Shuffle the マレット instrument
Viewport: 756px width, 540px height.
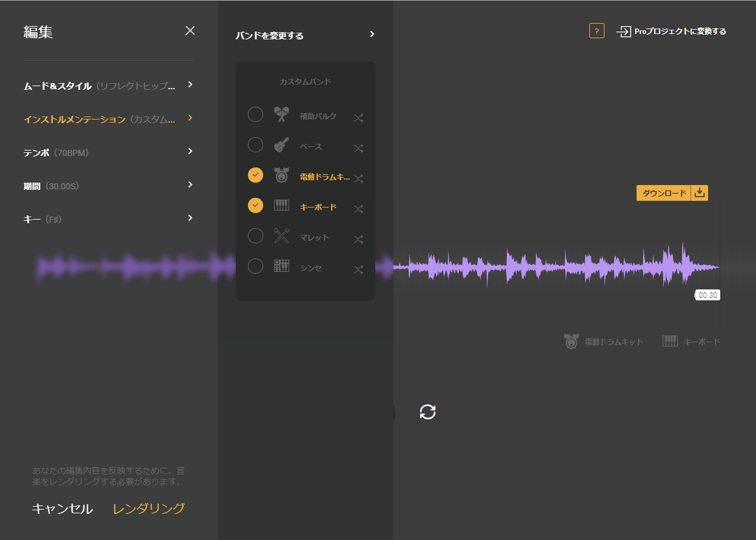click(358, 239)
